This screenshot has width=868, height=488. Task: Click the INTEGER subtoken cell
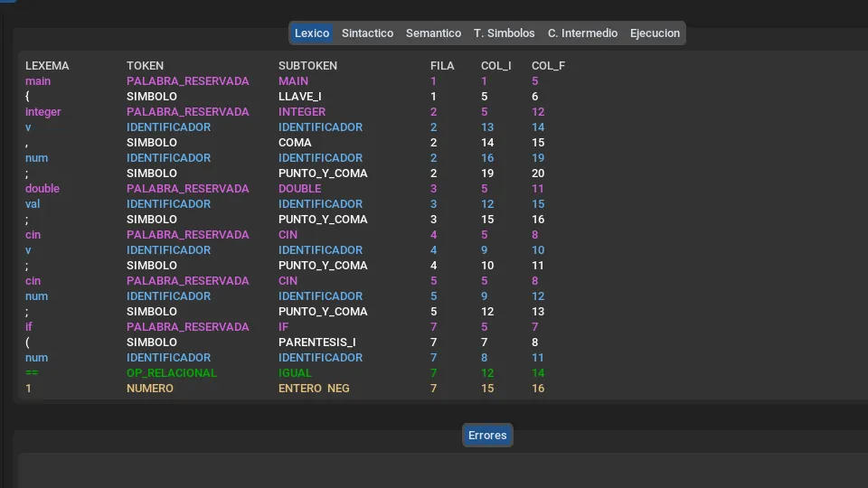tap(302, 112)
